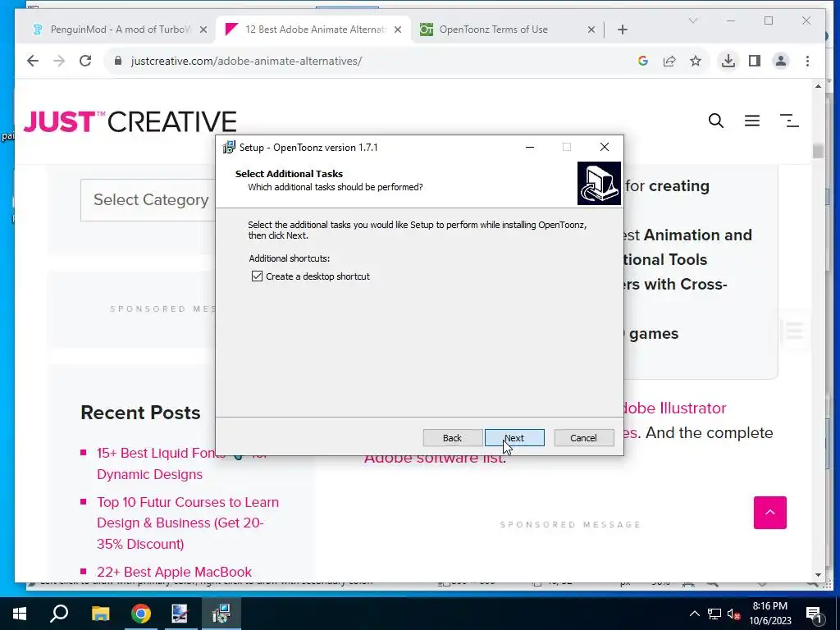Click the pink scroll-to-top button
This screenshot has width=840, height=630.
769,513
